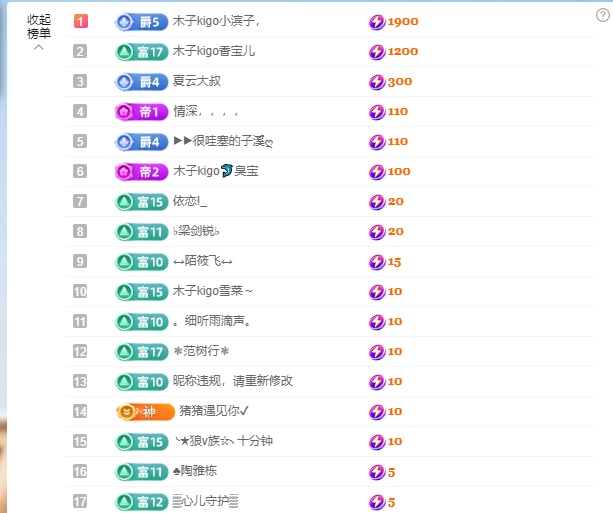Click the 110 score of 情深

pyautogui.click(x=398, y=112)
